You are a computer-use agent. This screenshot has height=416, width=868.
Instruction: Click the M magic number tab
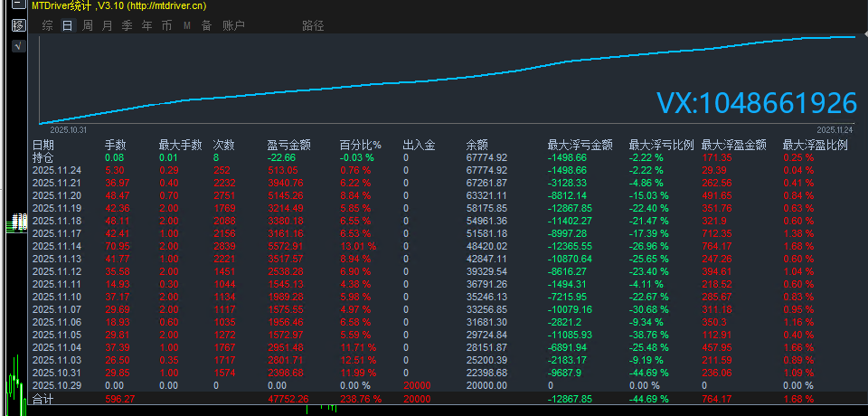186,25
